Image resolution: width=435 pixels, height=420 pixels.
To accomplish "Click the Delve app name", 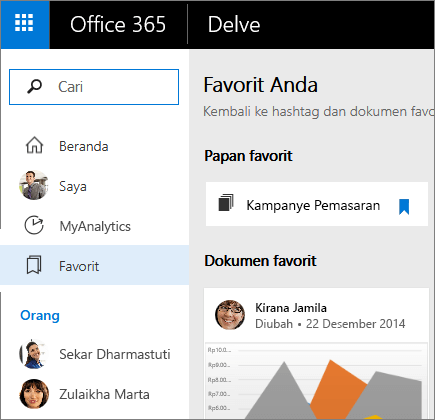I will point(234,25).
